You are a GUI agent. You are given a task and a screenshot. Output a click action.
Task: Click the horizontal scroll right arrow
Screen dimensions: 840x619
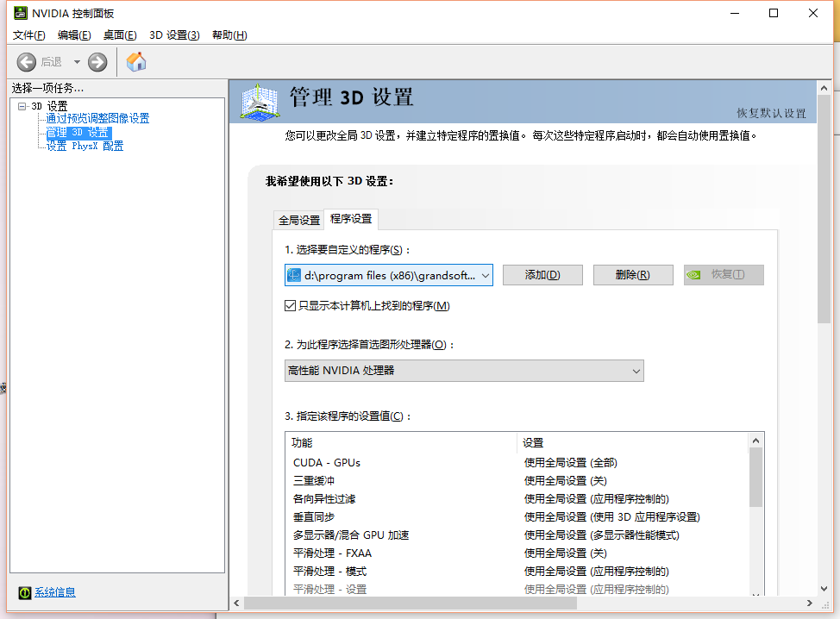(810, 603)
